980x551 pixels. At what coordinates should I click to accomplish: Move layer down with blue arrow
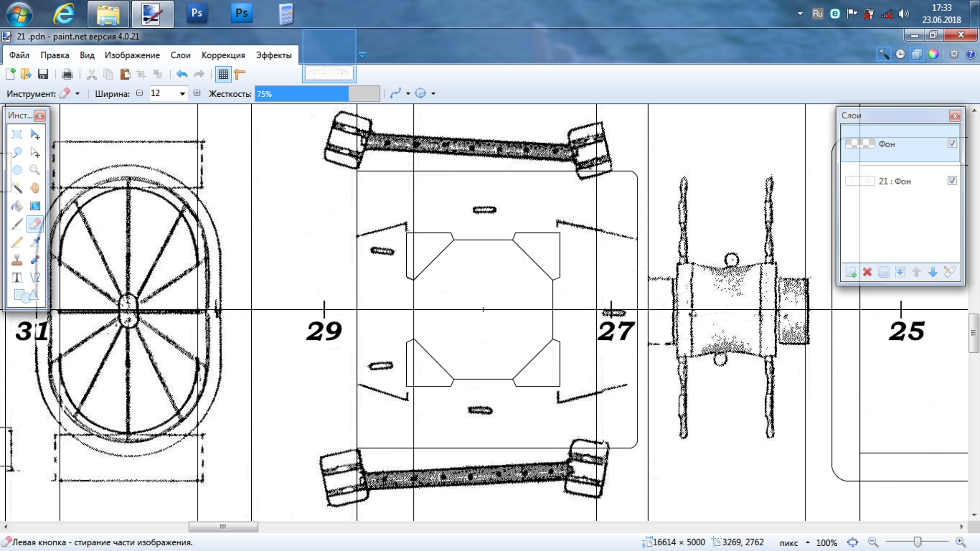[933, 272]
